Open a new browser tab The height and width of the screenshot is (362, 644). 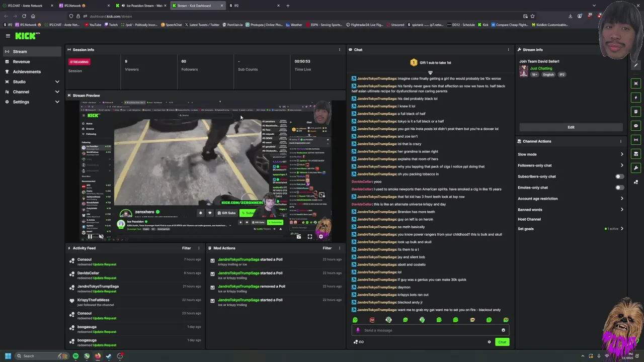click(288, 6)
